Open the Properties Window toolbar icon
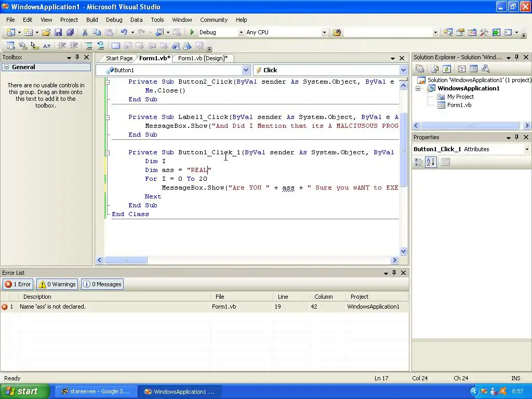Screen dimensions: 532x399 click(x=460, y=32)
